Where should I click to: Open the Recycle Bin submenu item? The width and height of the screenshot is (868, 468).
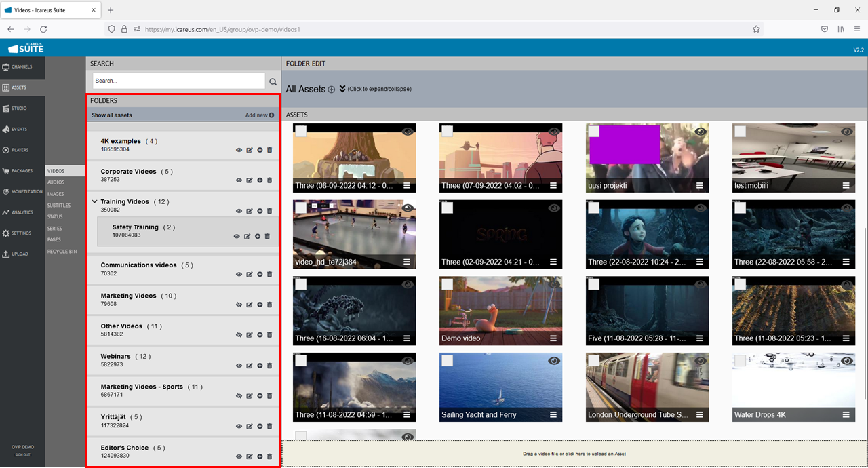pyautogui.click(x=62, y=252)
